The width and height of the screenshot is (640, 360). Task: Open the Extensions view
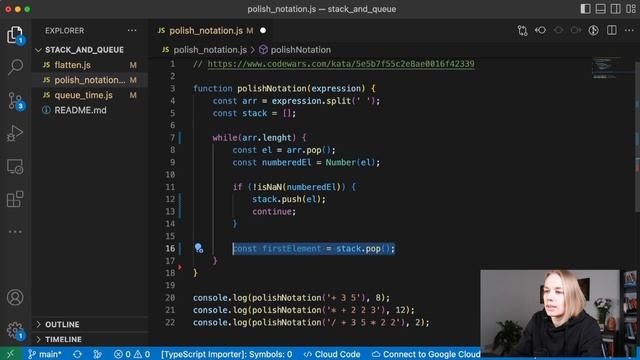coord(15,199)
